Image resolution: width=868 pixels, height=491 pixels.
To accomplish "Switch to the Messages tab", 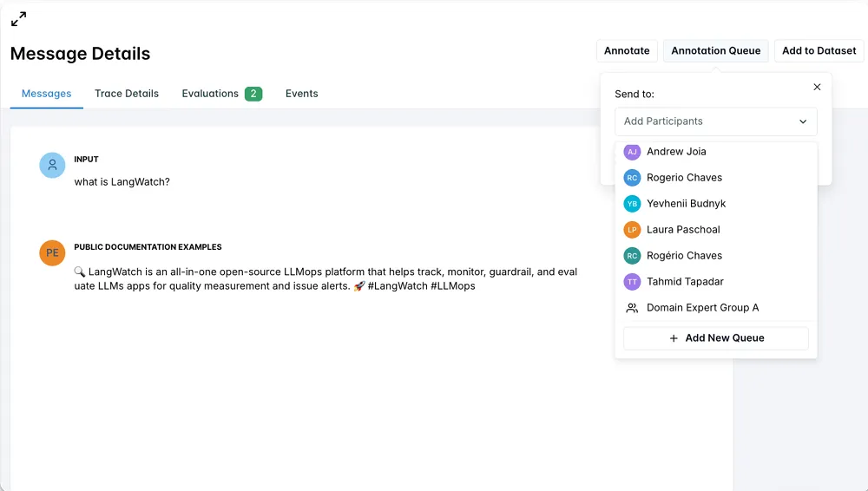I will coord(47,94).
